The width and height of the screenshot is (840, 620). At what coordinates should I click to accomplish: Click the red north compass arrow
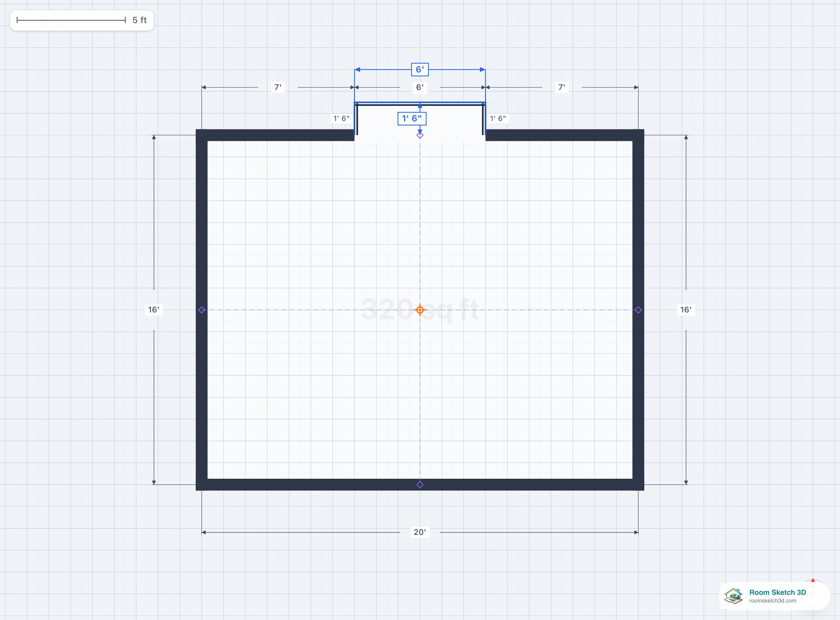click(813, 581)
